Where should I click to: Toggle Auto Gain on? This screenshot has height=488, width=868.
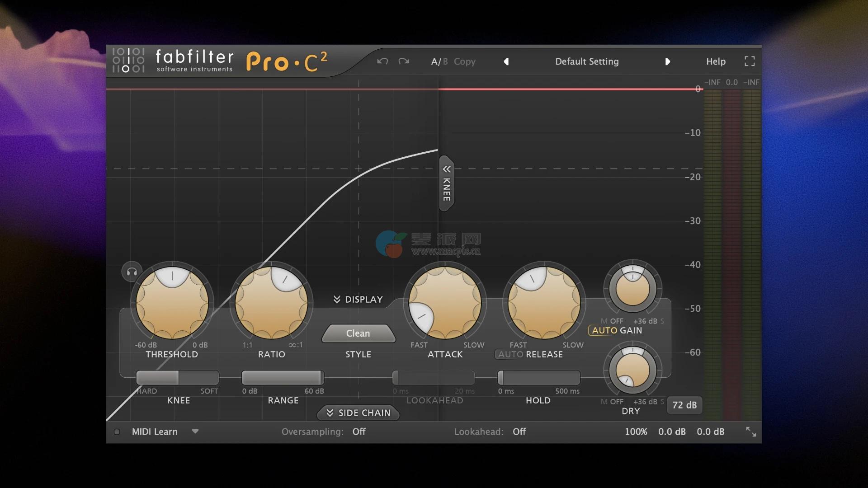[604, 330]
